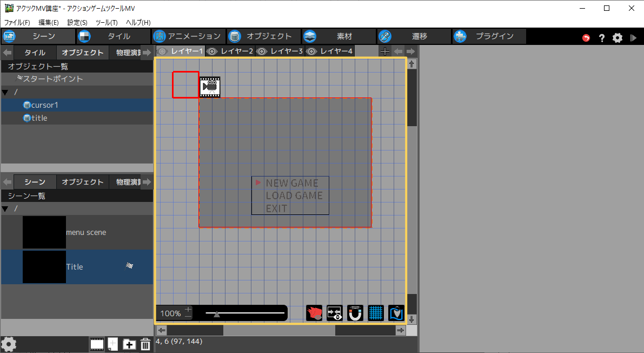The width and height of the screenshot is (644, 353).
Task: Toggle visibility eye for レイヤー3
Action: pyautogui.click(x=262, y=51)
